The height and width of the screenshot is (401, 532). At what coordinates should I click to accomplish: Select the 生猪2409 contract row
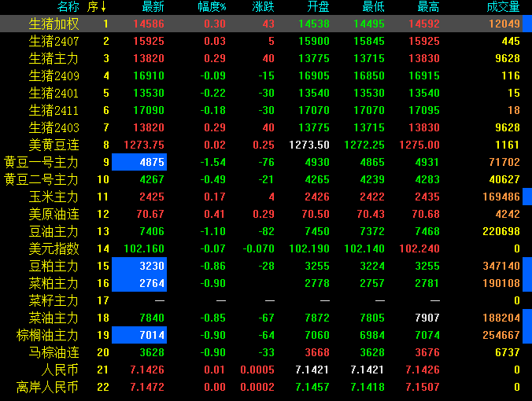pos(266,75)
